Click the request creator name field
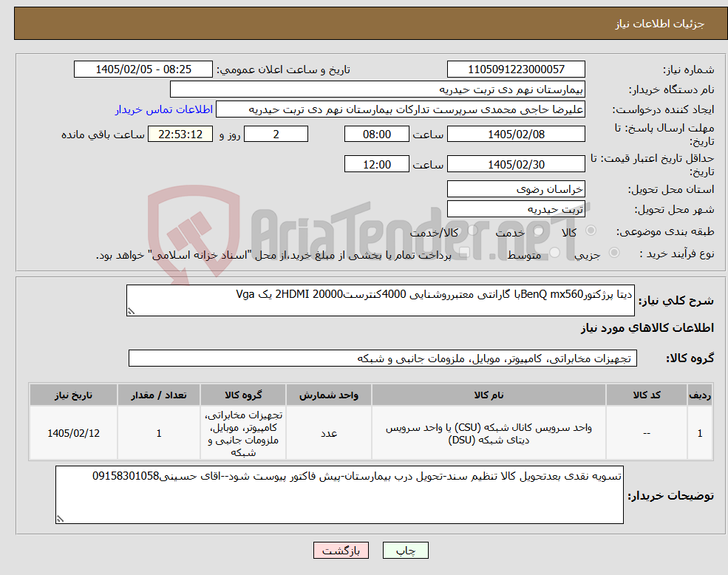The width and height of the screenshot is (728, 575). [400, 109]
